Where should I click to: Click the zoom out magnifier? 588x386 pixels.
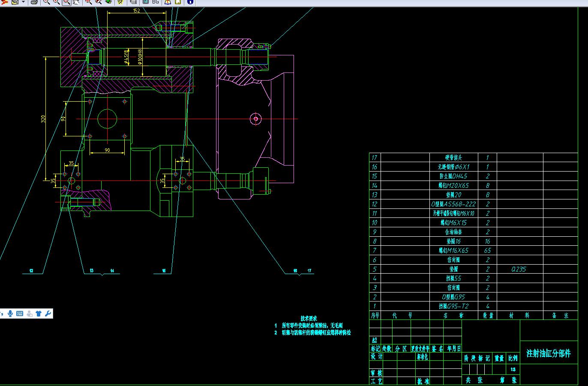click(47, 2)
